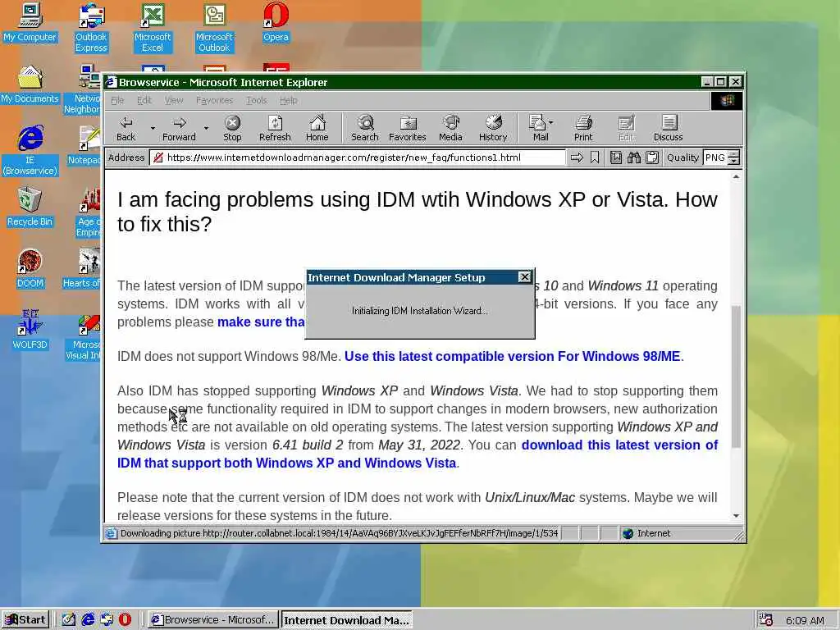Click the Go arrow next to the address bar

coord(577,157)
